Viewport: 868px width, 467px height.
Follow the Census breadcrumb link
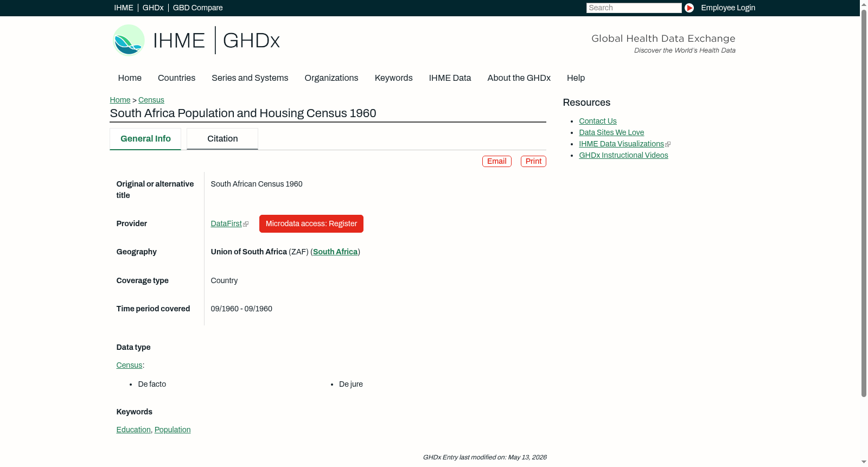[151, 100]
